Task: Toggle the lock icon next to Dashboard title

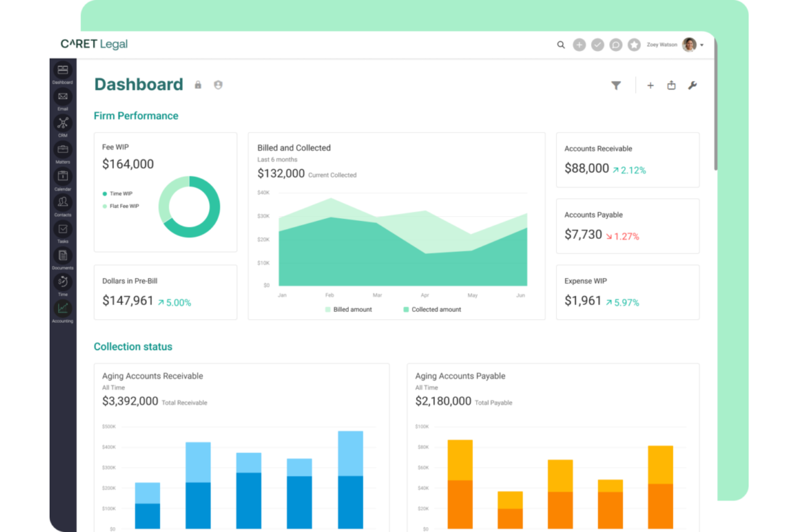Action: [x=198, y=85]
